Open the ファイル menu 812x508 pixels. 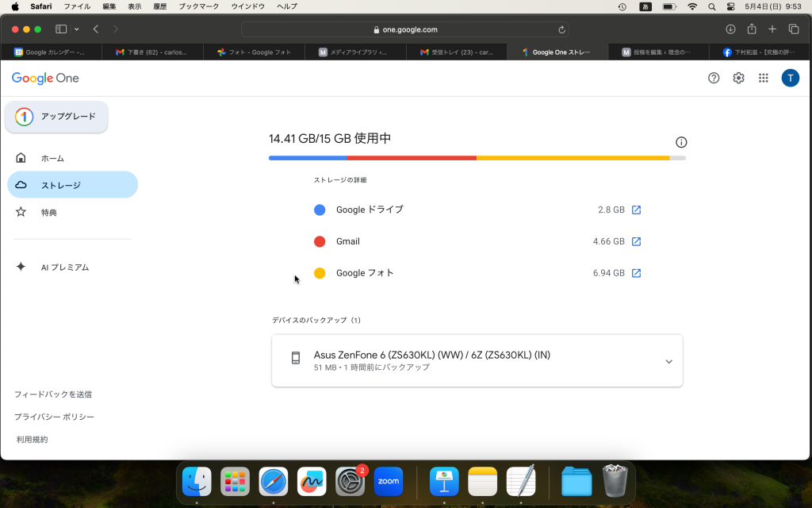tap(77, 6)
